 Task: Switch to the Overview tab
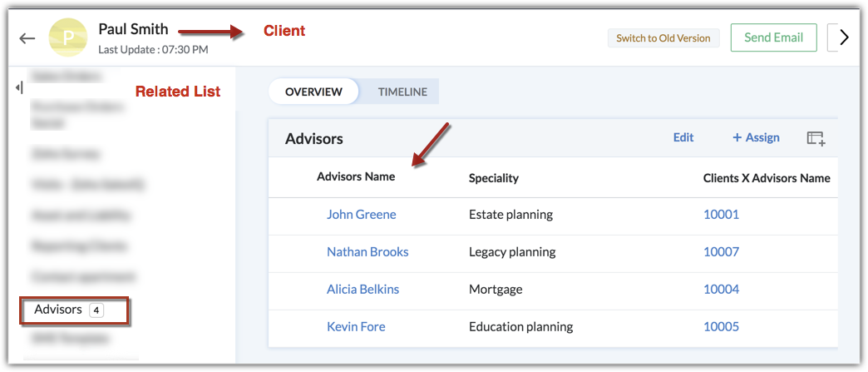(x=313, y=92)
